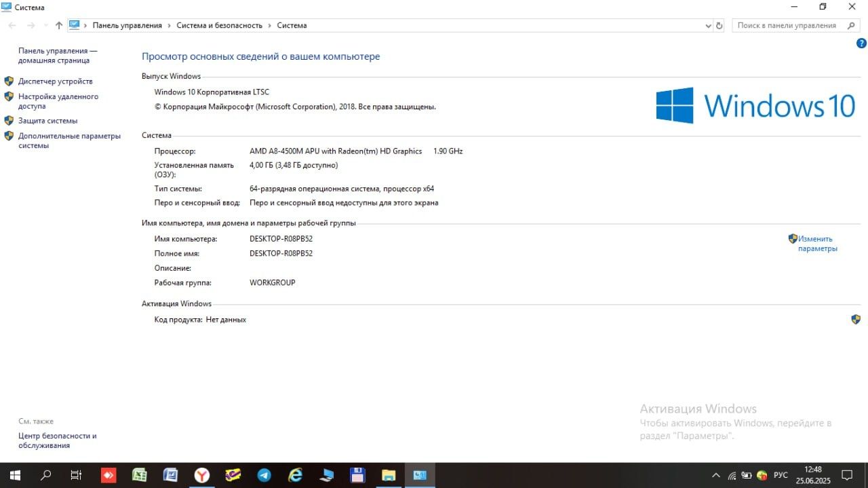Go back with the back arrow
The height and width of the screenshot is (488, 868).
12,25
